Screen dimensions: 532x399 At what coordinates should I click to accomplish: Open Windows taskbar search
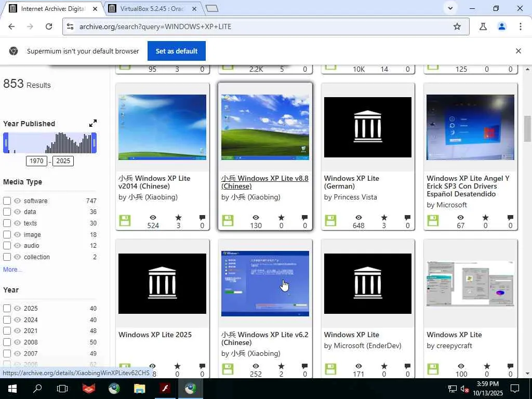[x=37, y=389]
